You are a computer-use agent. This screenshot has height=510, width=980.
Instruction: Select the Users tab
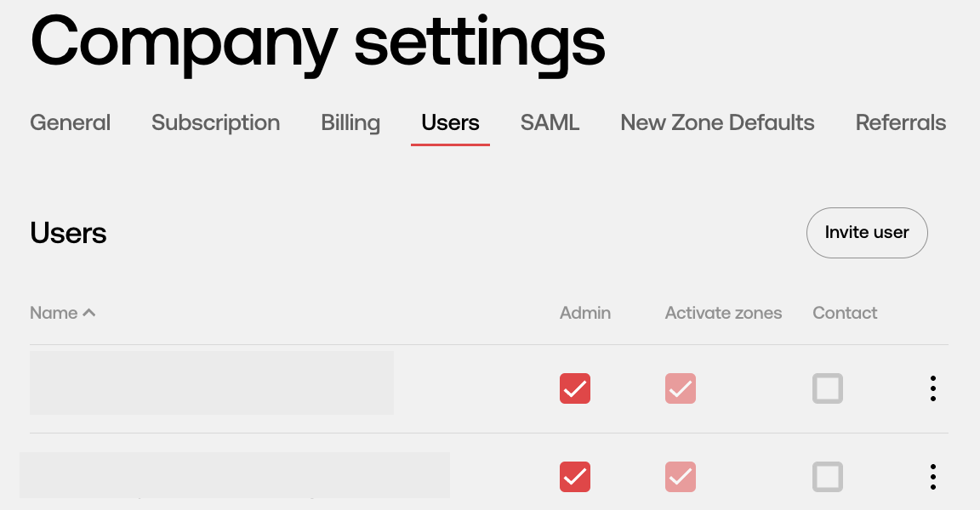click(450, 122)
